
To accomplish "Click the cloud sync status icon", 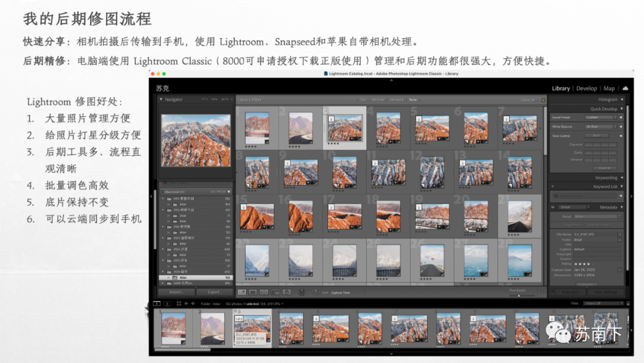I will tap(625, 88).
